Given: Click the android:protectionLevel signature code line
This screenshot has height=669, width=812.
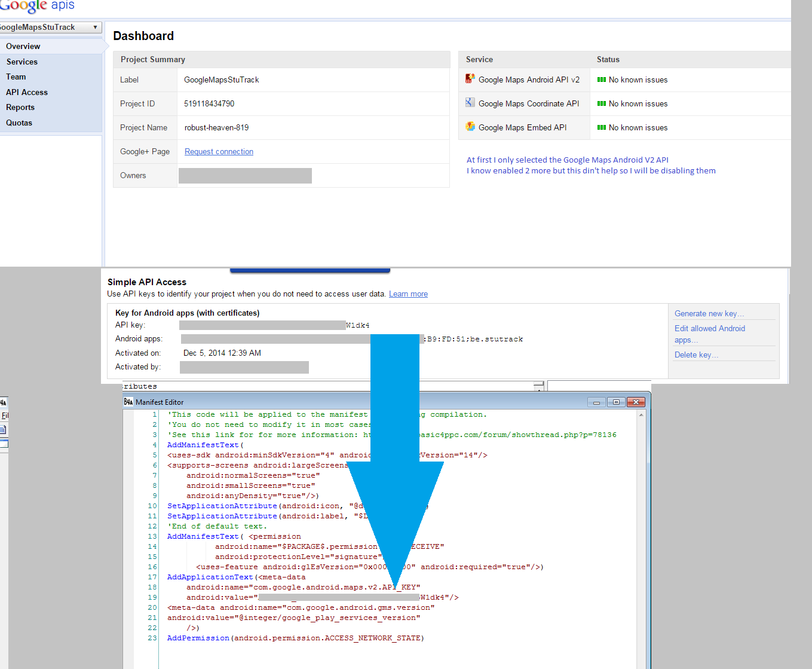Looking at the screenshot, I should pyautogui.click(x=299, y=557).
